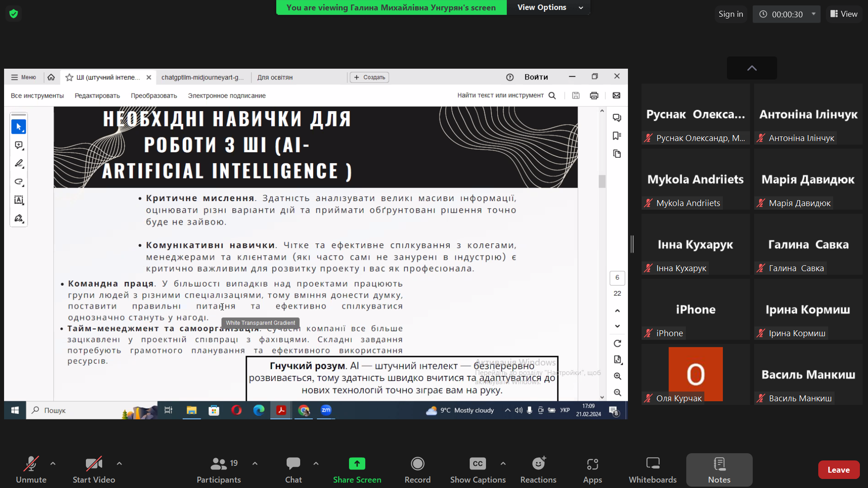868x488 pixels.
Task: Expand options arrow next to Chat
Action: pos(316,464)
